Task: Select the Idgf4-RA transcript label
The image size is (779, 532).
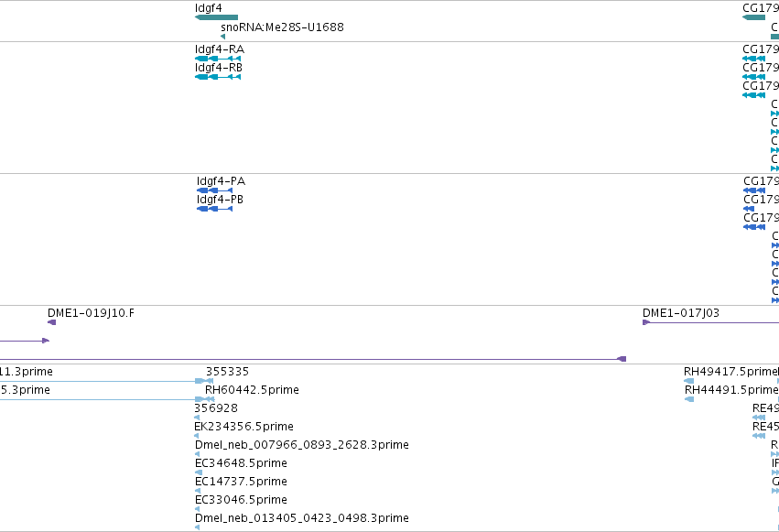Action: (x=220, y=49)
